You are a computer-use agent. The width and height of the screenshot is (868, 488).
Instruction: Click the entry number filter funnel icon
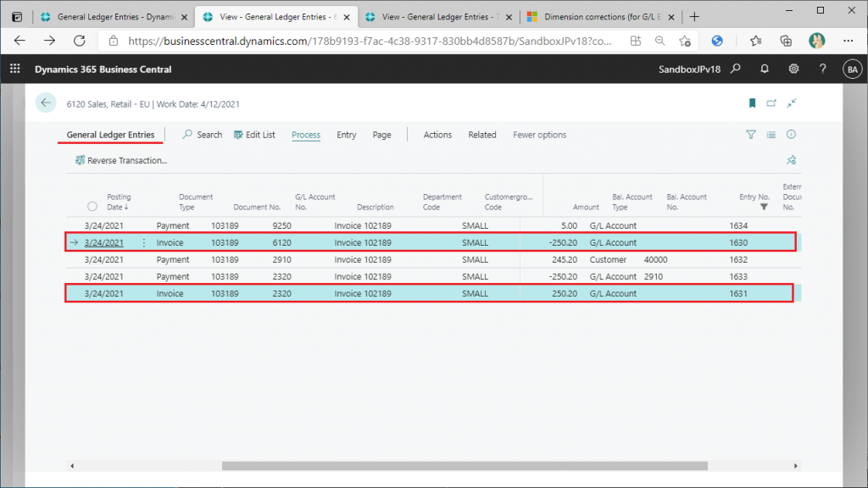(x=764, y=207)
